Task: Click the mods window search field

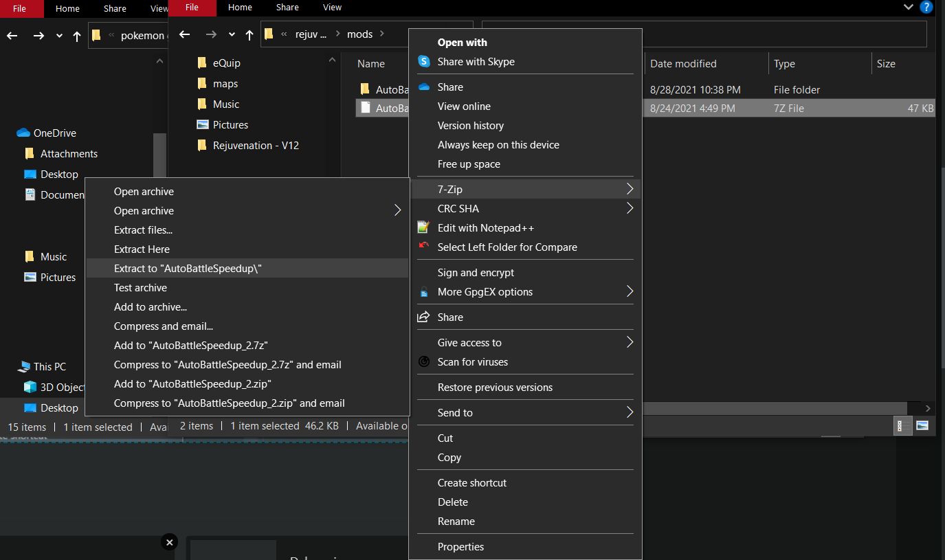Action: tap(704, 34)
